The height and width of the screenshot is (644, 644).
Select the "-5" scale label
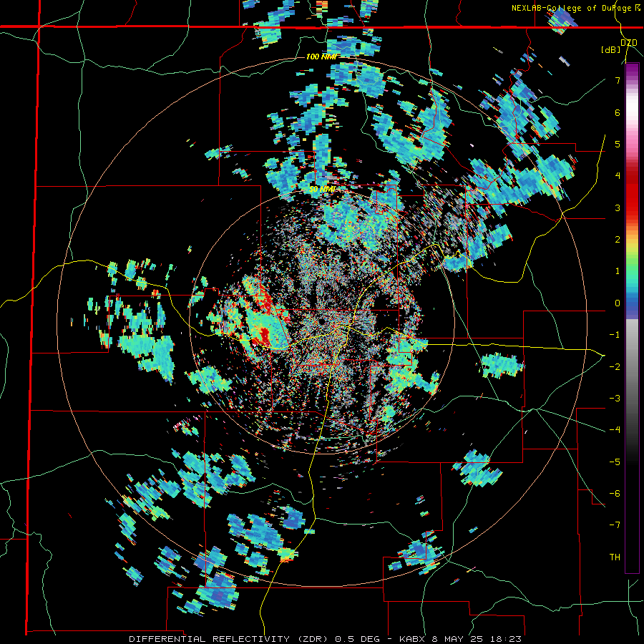[x=615, y=462]
